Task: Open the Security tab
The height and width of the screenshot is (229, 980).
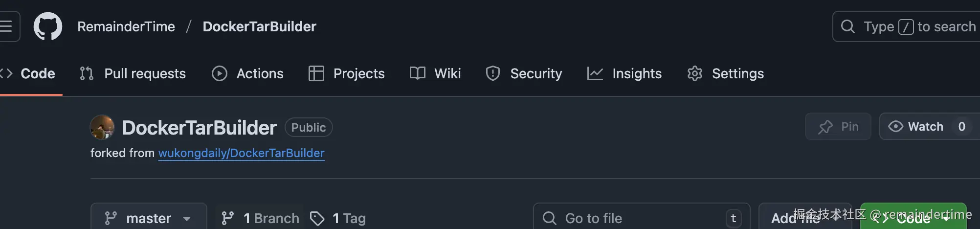Action: pos(524,73)
